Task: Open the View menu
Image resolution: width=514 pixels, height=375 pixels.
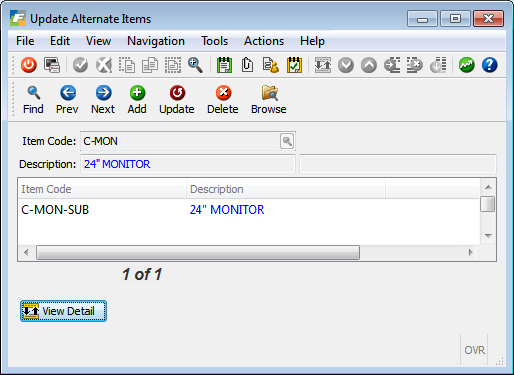Action: point(98,41)
